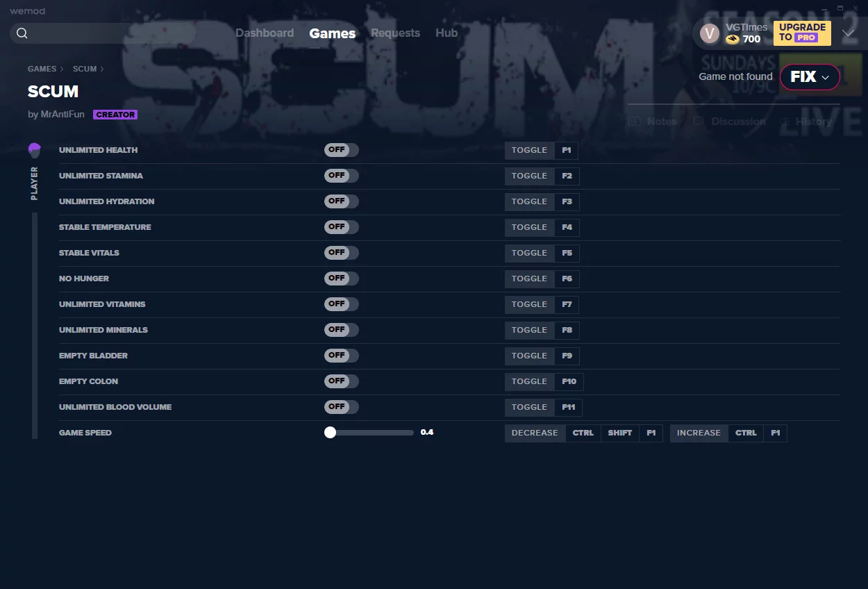
Task: Switch on Empty Bladder
Action: (342, 356)
